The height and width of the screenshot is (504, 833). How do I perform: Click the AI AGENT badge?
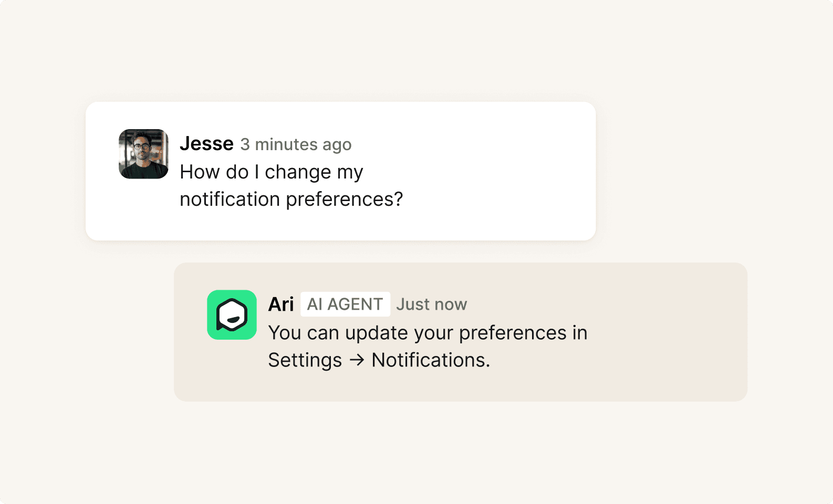(x=345, y=304)
